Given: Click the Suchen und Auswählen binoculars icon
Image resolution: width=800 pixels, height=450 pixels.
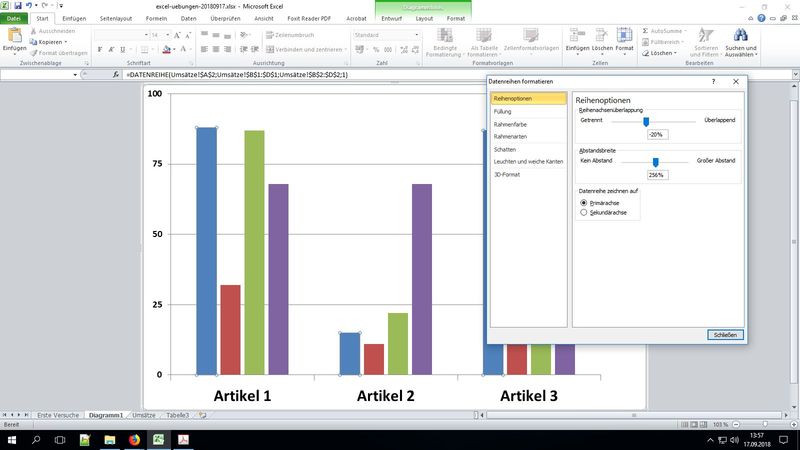Looking at the screenshot, I should pos(741,35).
